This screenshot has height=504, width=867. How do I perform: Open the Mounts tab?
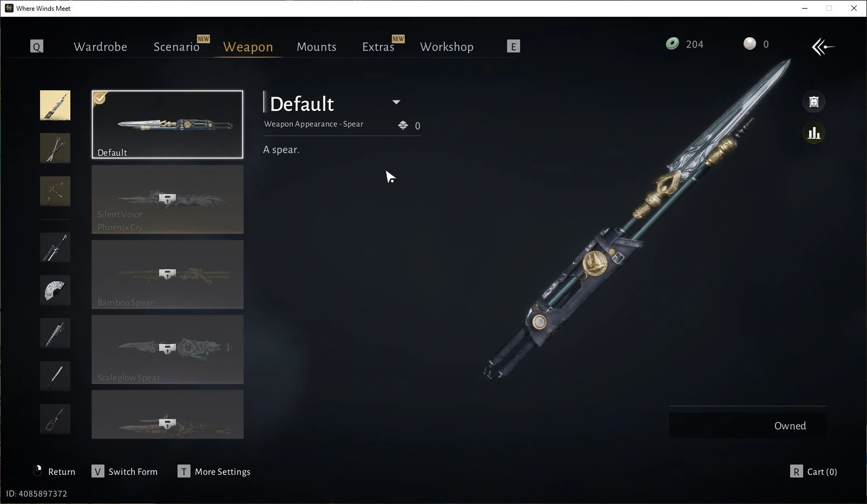317,47
